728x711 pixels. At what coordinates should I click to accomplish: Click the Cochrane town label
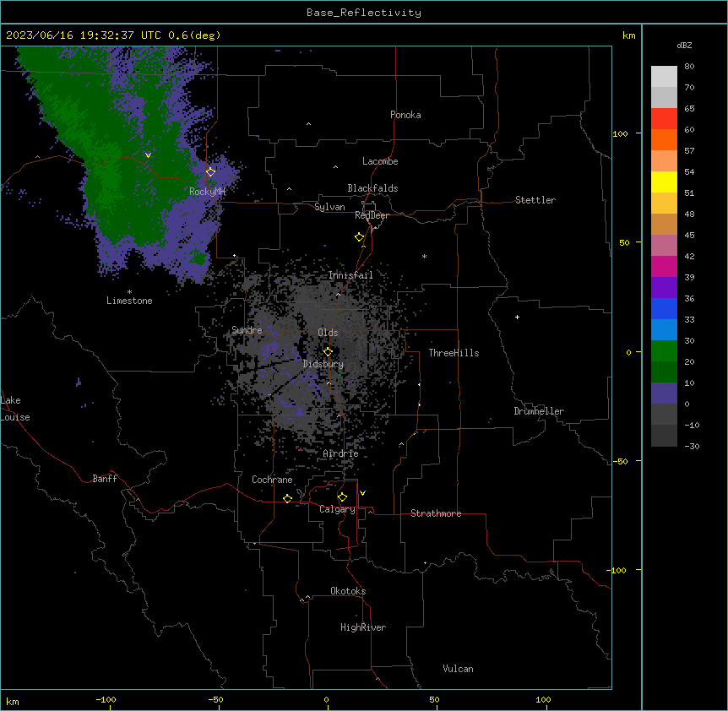tap(272, 480)
